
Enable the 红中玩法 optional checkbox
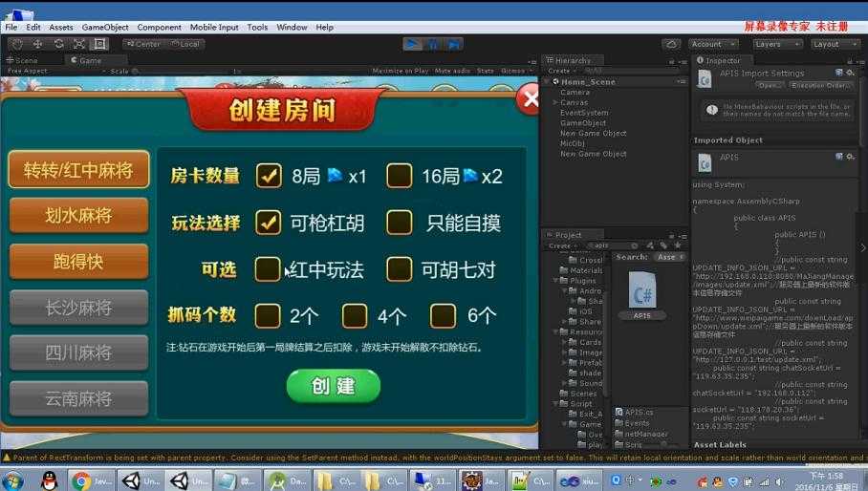(x=268, y=269)
